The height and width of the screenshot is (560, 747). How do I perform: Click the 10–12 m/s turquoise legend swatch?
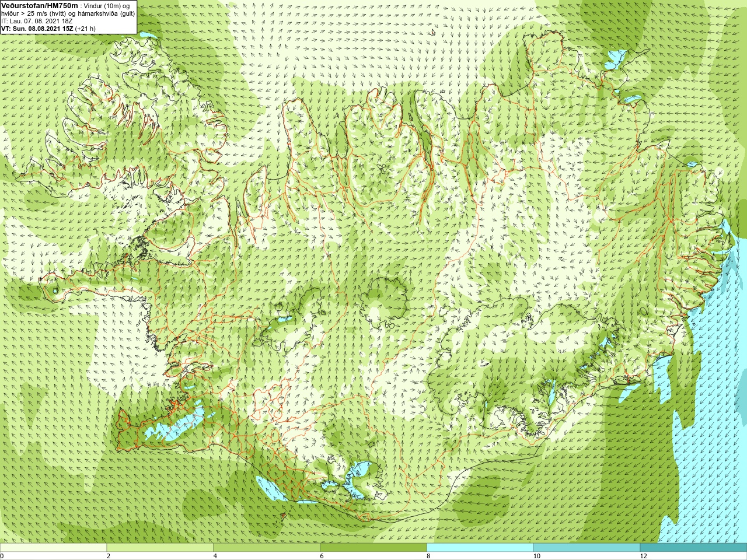587,548
